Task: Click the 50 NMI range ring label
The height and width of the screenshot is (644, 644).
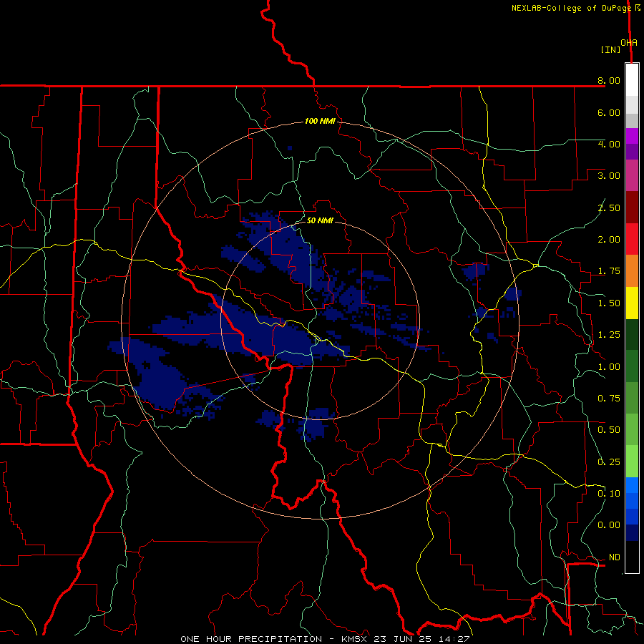Action: [x=320, y=220]
